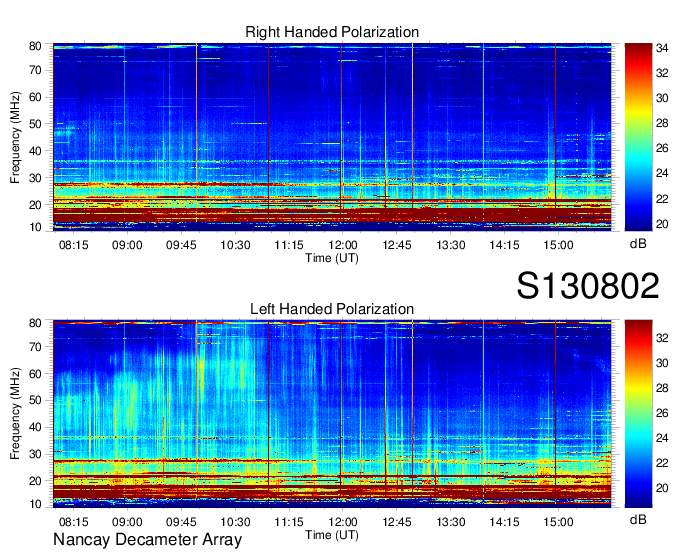This screenshot has width=680, height=552.
Task: Click the Left Handed Polarization spectrogram
Action: click(x=332, y=414)
